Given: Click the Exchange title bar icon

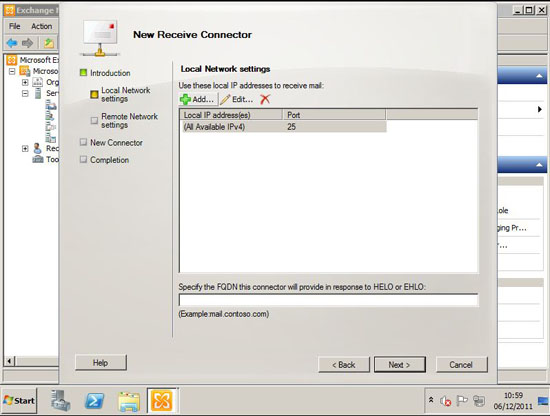Looking at the screenshot, I should [9, 10].
